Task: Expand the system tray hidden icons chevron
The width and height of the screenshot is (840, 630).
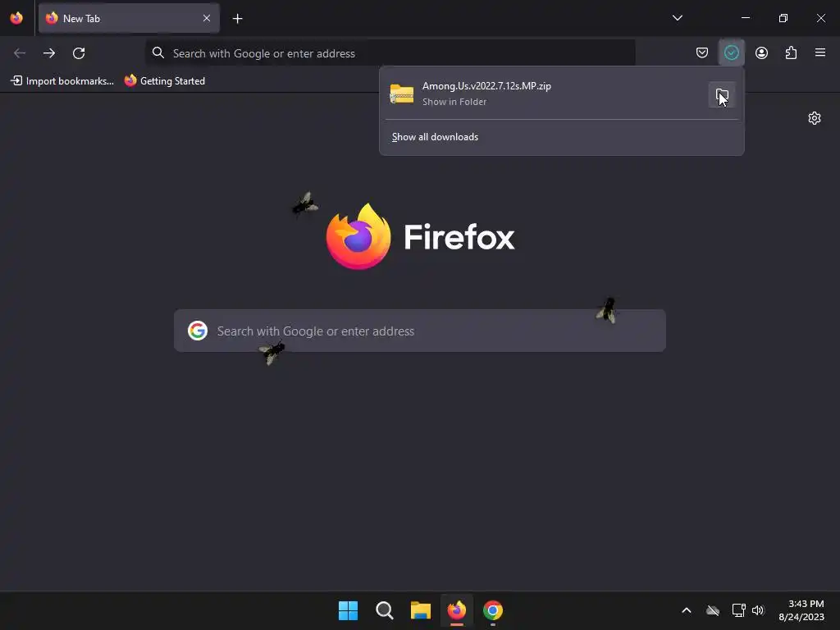Action: click(687, 610)
